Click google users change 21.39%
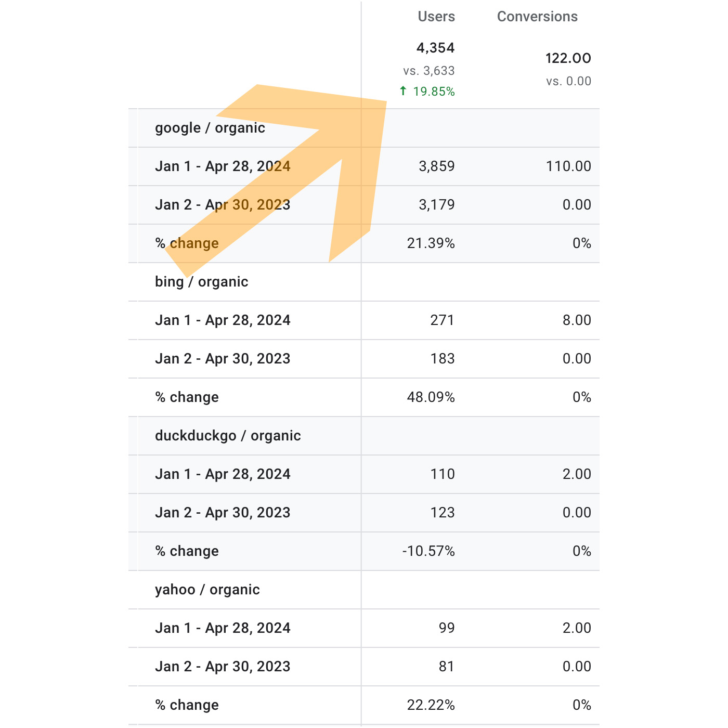This screenshot has width=728, height=728. tap(431, 243)
